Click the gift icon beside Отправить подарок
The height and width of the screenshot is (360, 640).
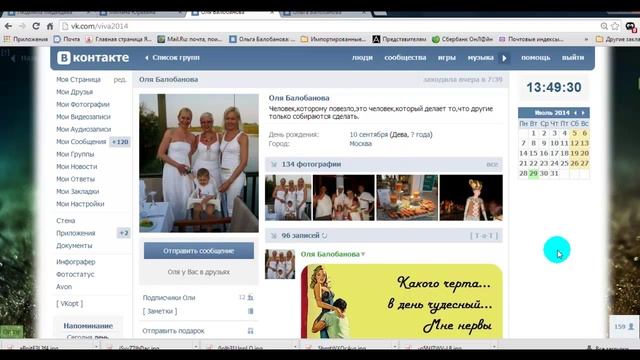click(x=251, y=331)
